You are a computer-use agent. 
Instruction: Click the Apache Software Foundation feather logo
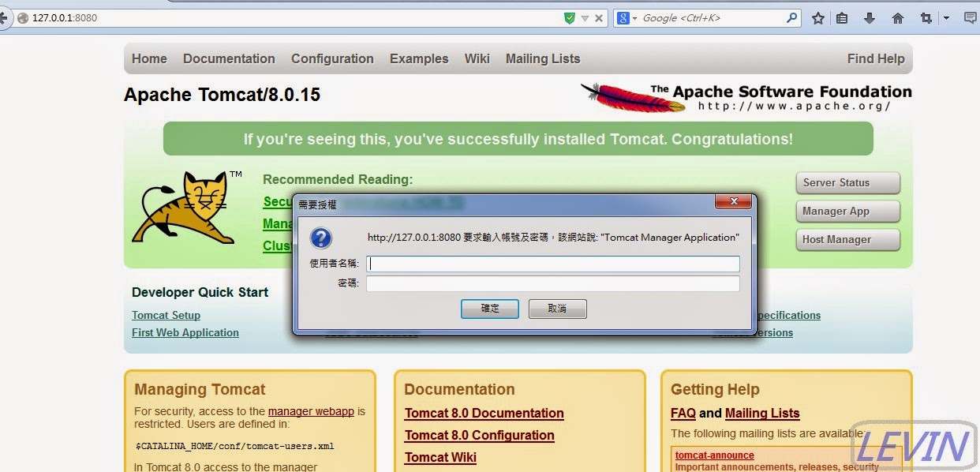click(746, 98)
